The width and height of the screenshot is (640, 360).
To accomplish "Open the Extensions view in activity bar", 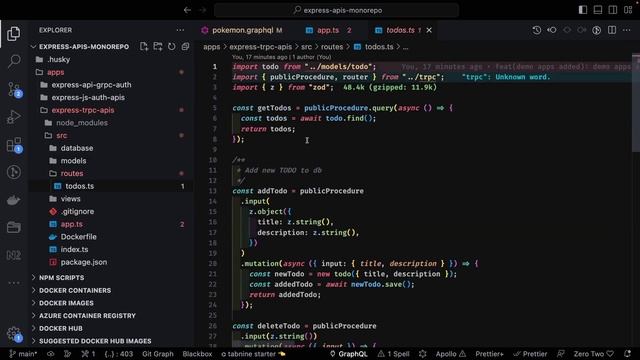I will click(x=13, y=145).
